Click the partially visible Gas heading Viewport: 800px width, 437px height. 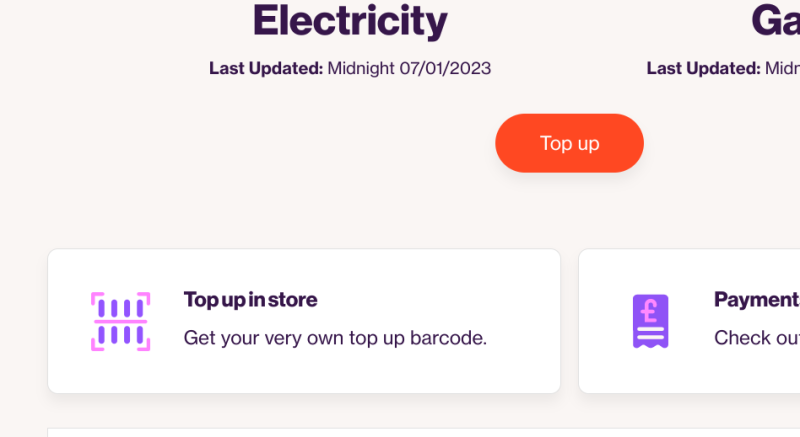pyautogui.click(x=776, y=21)
